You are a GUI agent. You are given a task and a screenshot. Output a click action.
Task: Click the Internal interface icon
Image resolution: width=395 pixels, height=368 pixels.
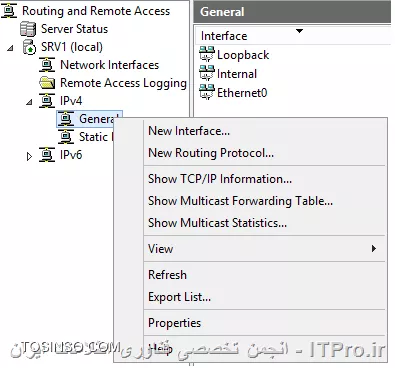[x=207, y=73]
